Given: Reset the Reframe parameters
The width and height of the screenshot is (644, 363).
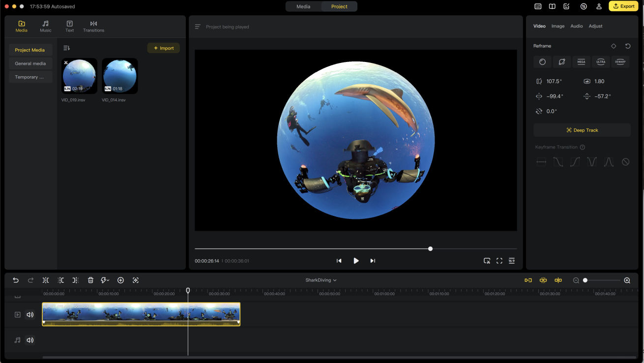Looking at the screenshot, I should 628,46.
